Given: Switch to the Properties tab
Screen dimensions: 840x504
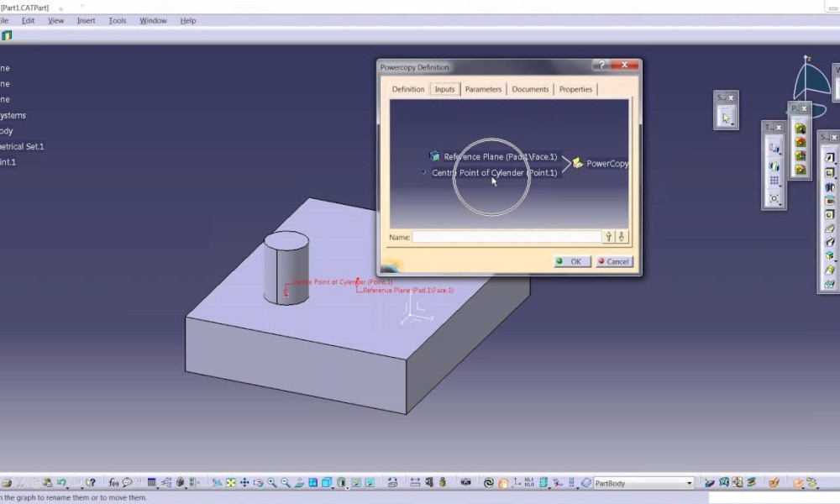Looking at the screenshot, I should point(576,89).
